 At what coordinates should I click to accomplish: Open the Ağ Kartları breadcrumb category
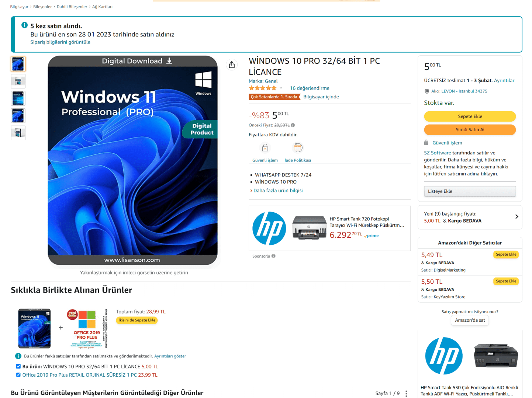(102, 7)
